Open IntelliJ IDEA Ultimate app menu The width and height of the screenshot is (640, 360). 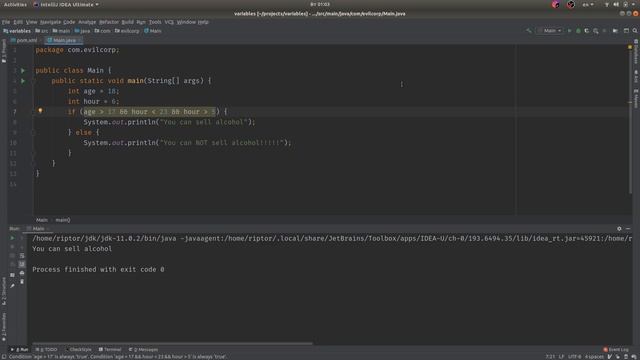click(66, 4)
